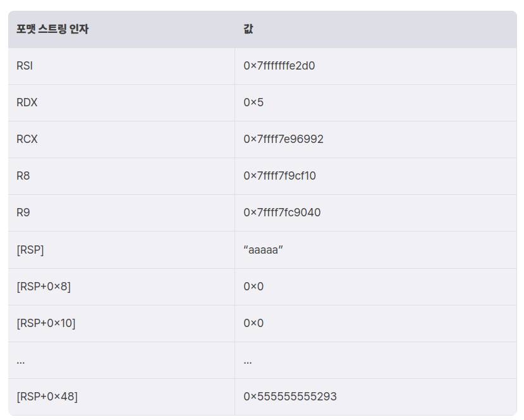The image size is (524, 420).
Task: Click the value 0x555555555293
Action: pos(290,397)
